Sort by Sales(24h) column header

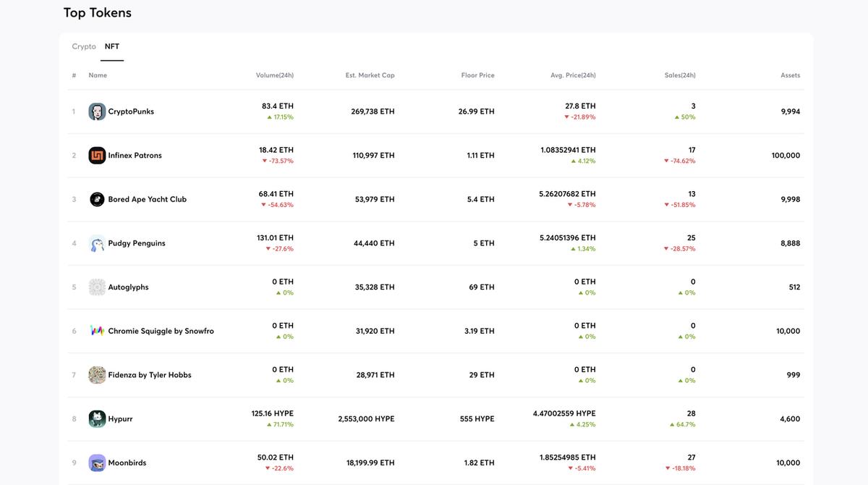(x=680, y=75)
